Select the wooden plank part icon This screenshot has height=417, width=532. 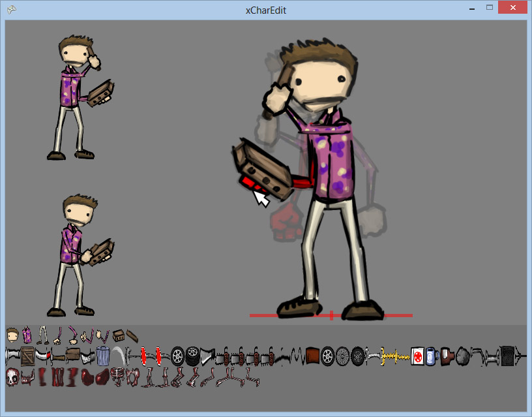tap(132, 335)
